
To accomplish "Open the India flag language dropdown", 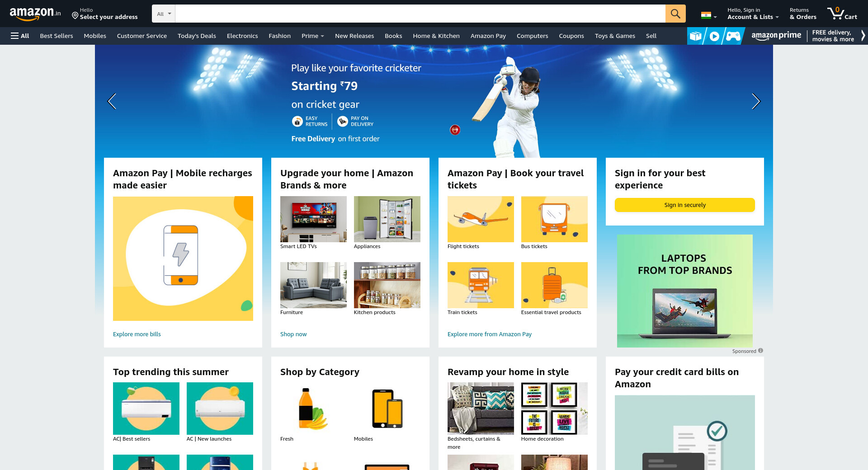I will [x=708, y=15].
